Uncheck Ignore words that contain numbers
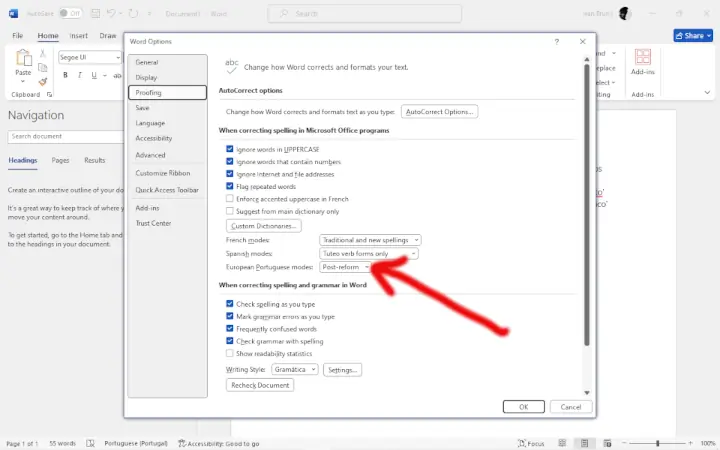The width and height of the screenshot is (720, 450). click(230, 161)
